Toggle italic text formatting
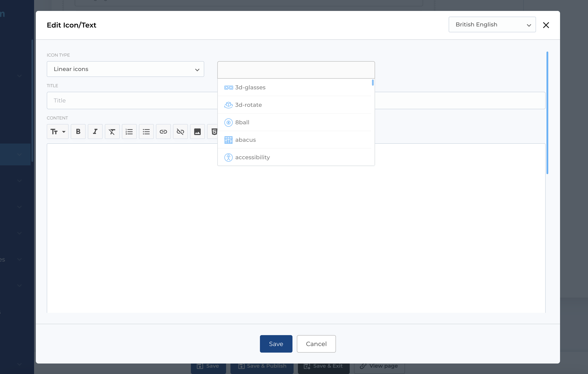Image resolution: width=588 pixels, height=374 pixels. click(x=95, y=132)
